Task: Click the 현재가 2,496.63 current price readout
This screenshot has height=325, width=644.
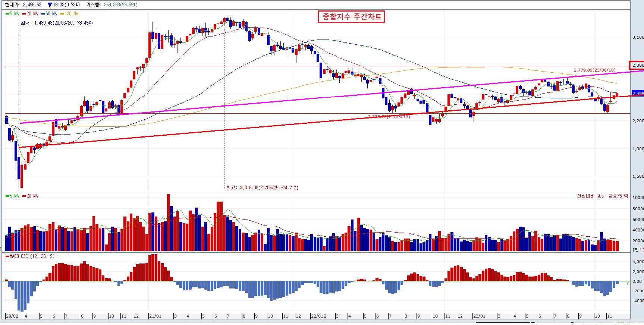Action: click(x=23, y=5)
